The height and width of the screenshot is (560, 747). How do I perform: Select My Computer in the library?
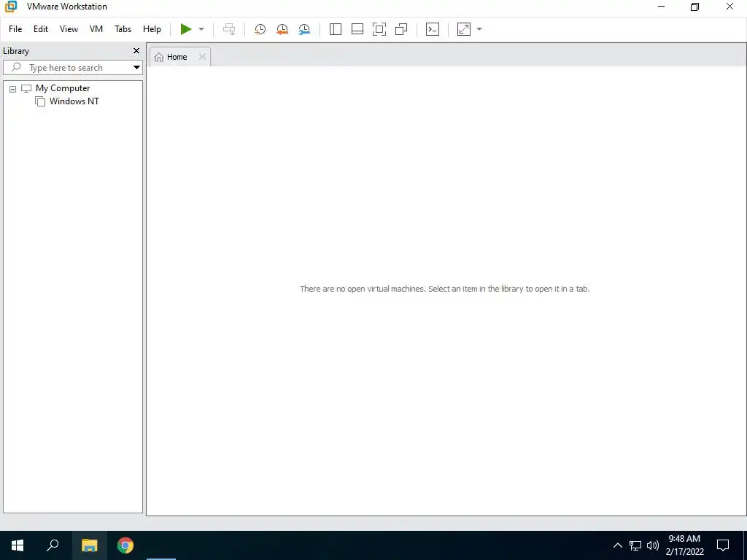[x=63, y=88]
